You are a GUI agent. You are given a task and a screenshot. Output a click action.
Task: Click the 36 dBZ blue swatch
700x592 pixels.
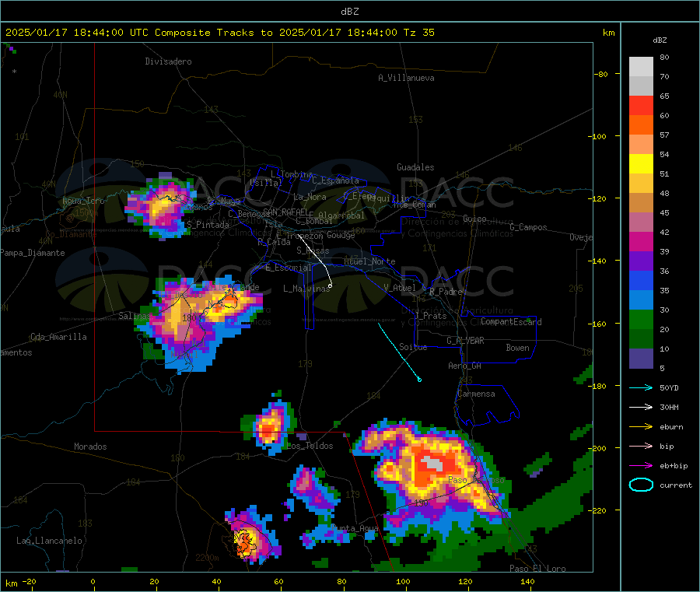coord(641,280)
